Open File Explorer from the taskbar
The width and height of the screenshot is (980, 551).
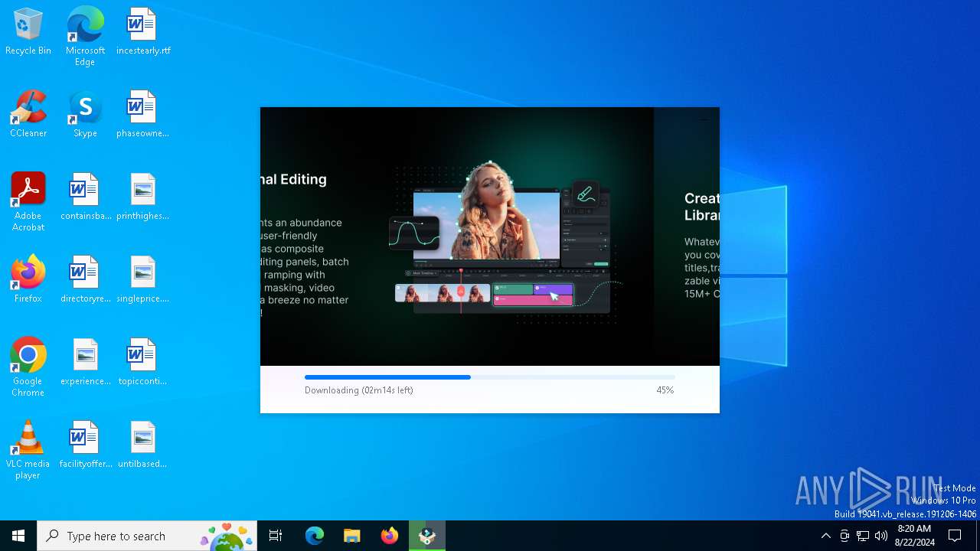tap(352, 536)
